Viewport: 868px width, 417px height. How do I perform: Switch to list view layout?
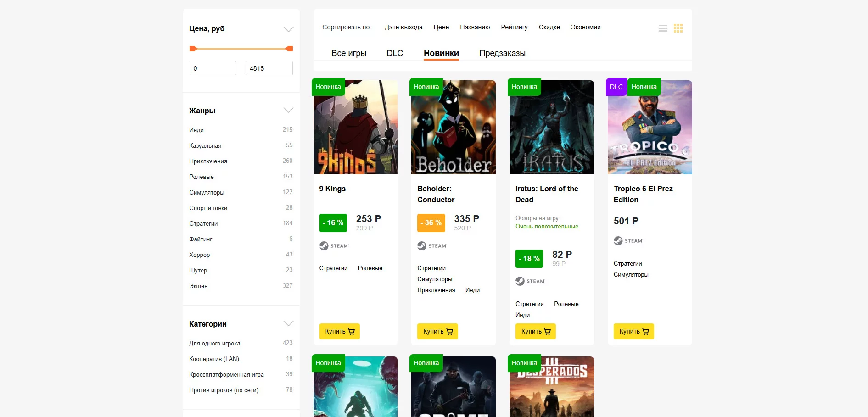(x=663, y=28)
